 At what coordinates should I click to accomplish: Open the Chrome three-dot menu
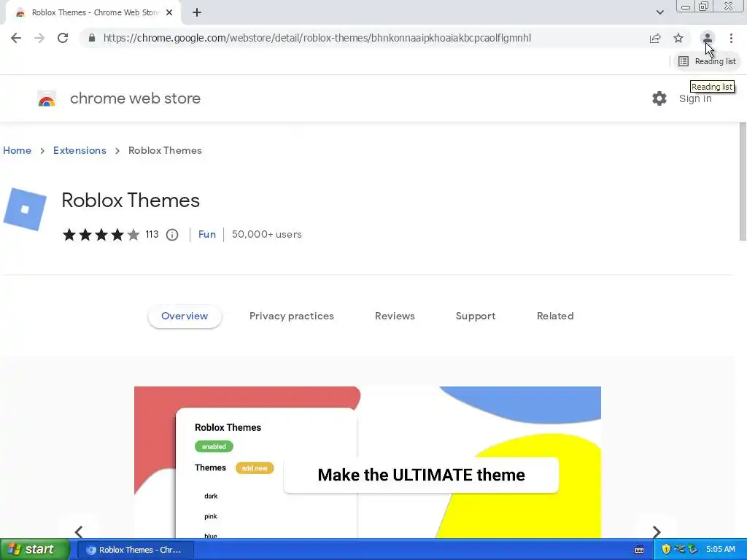(731, 38)
